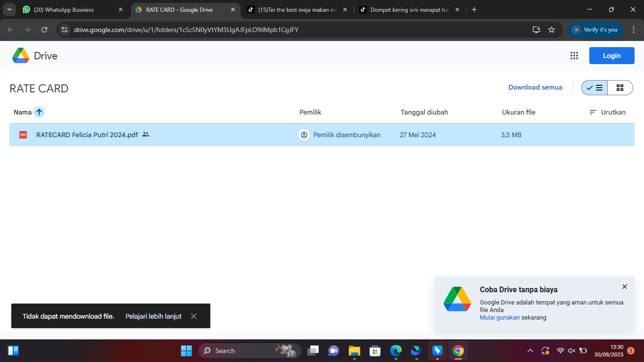Open Chrome's three-dot menu
The image size is (644, 362).
(x=634, y=30)
